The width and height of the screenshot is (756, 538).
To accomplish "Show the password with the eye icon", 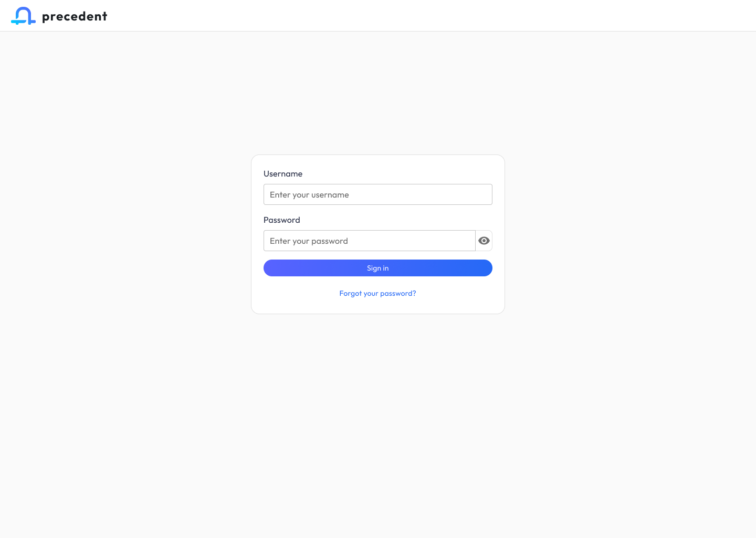I will coord(484,241).
